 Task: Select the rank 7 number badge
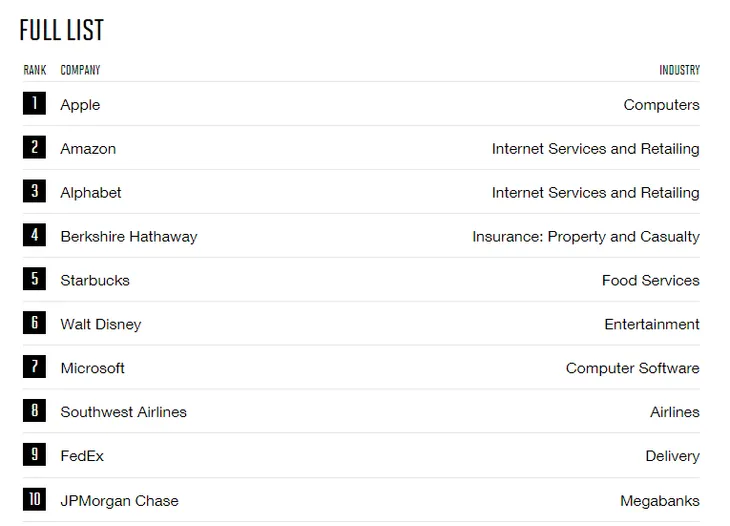pyautogui.click(x=34, y=366)
